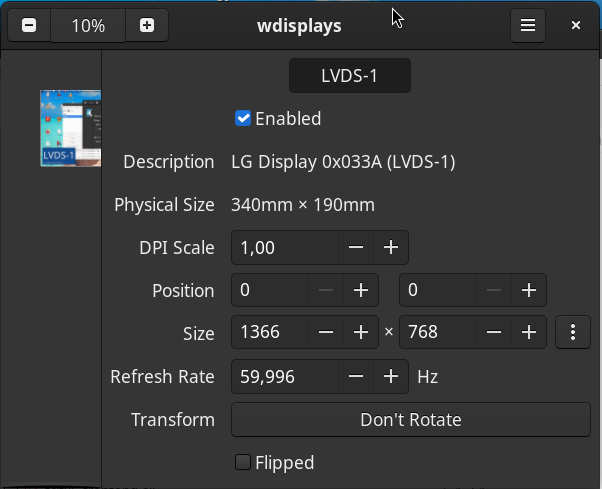Image resolution: width=602 pixels, height=489 pixels.
Task: Increase DPI Scale with plus button
Action: tap(391, 247)
